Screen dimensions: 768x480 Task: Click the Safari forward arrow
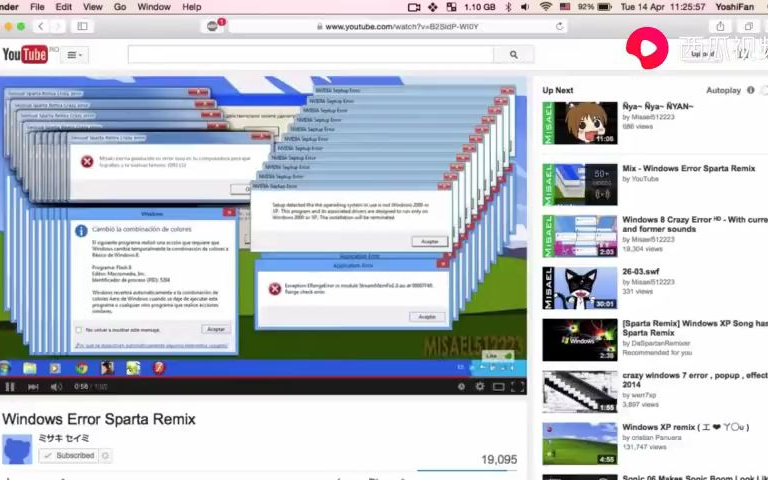(57, 26)
